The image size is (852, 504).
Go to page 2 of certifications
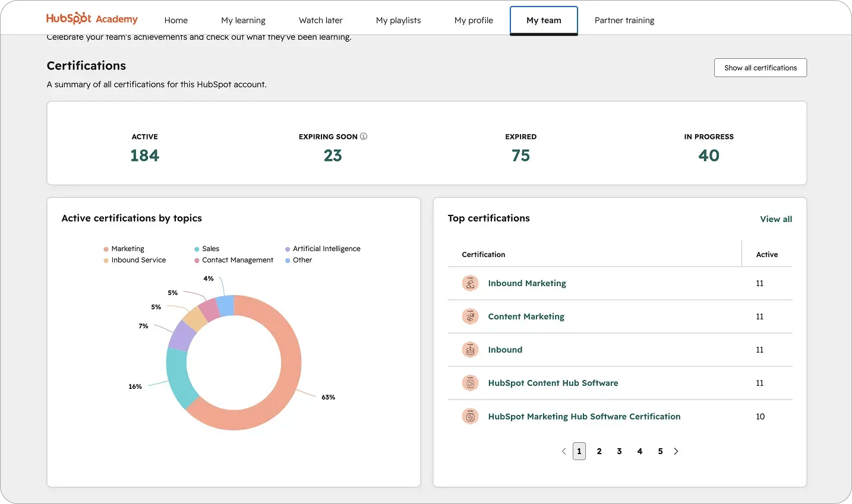click(x=599, y=451)
